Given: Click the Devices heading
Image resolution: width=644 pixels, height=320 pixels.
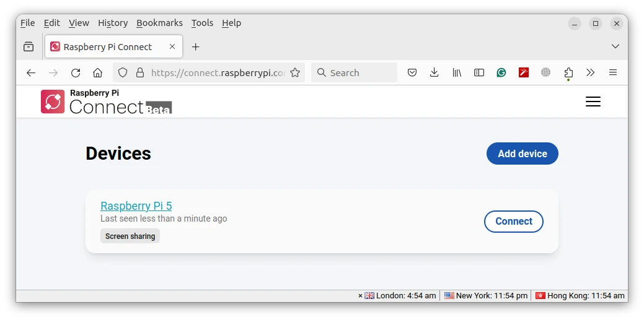Looking at the screenshot, I should 118,154.
